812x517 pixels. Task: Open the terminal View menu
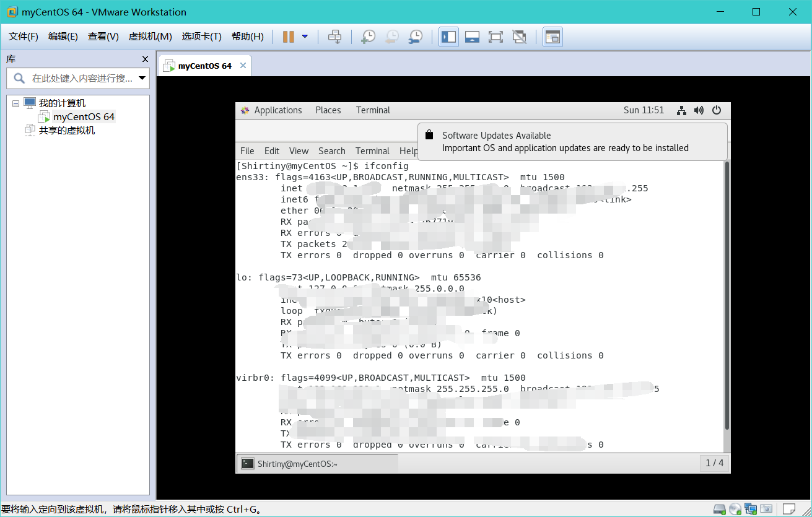299,151
